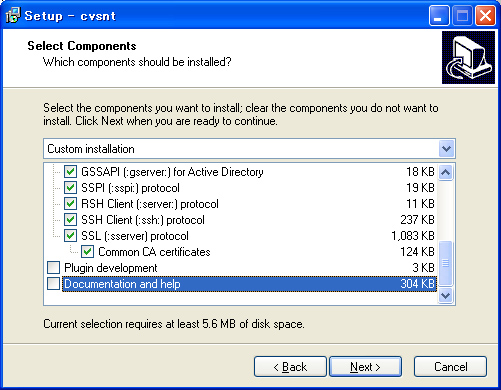Viewport: 501px width, 390px height.
Task: Click the component list scroll down arrow
Action: (x=446, y=295)
